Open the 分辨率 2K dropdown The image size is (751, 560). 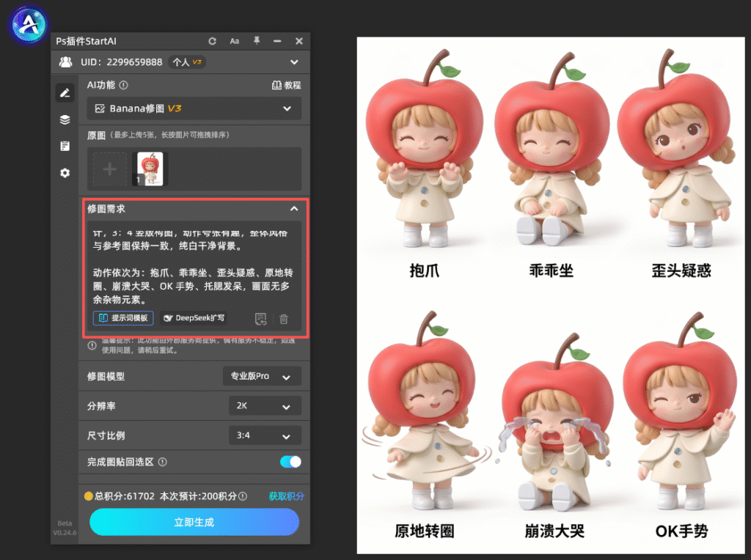(265, 406)
